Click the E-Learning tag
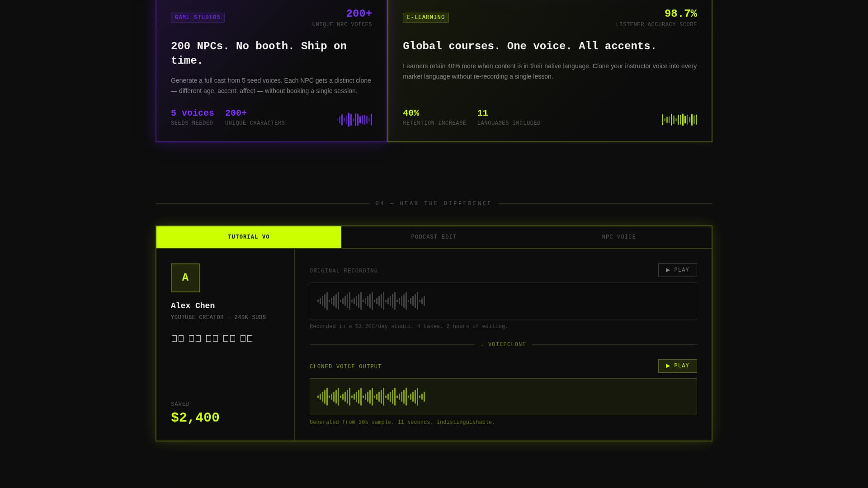Image resolution: width=868 pixels, height=488 pixels. (425, 18)
